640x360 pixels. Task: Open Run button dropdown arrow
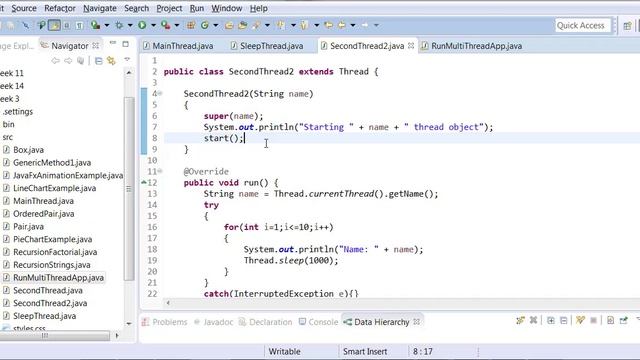click(x=153, y=25)
